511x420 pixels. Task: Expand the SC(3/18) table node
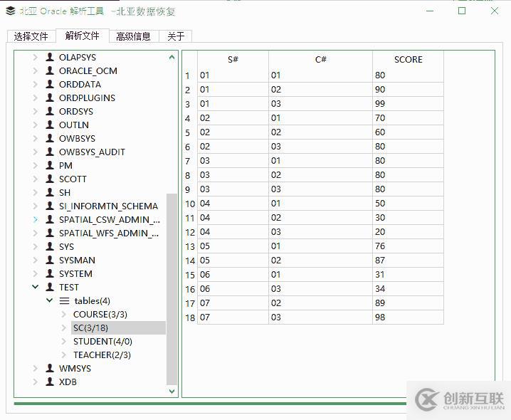[x=64, y=327]
